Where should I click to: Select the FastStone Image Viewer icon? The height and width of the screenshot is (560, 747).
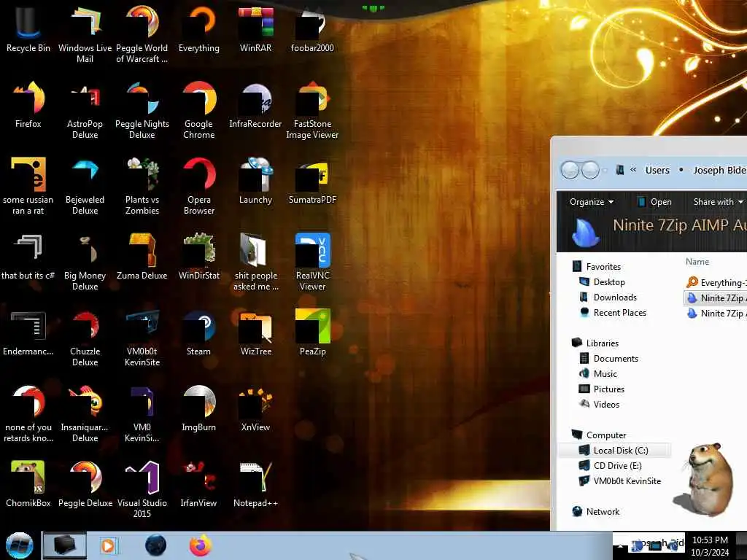312,111
